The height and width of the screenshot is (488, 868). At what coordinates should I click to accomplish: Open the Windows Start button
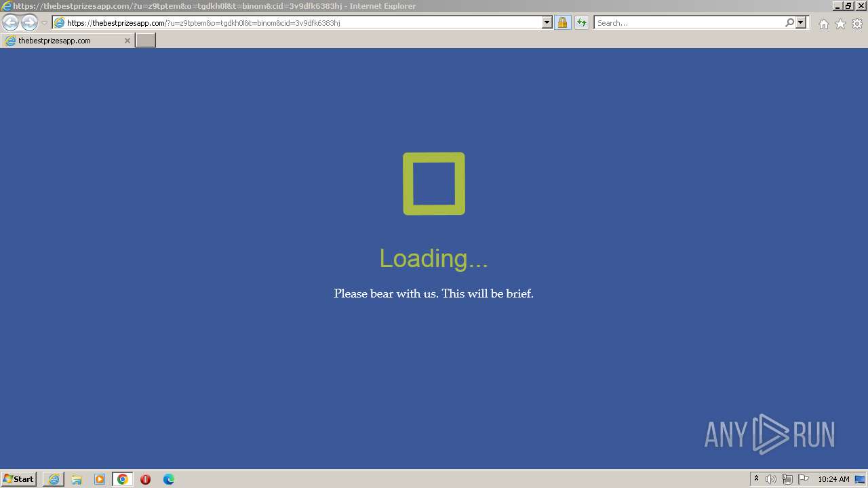coord(19,479)
